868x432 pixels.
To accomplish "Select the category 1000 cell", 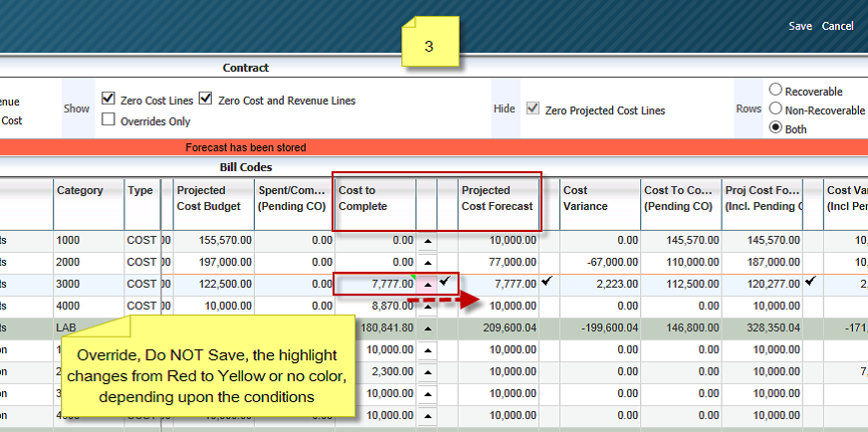I will coord(89,240).
